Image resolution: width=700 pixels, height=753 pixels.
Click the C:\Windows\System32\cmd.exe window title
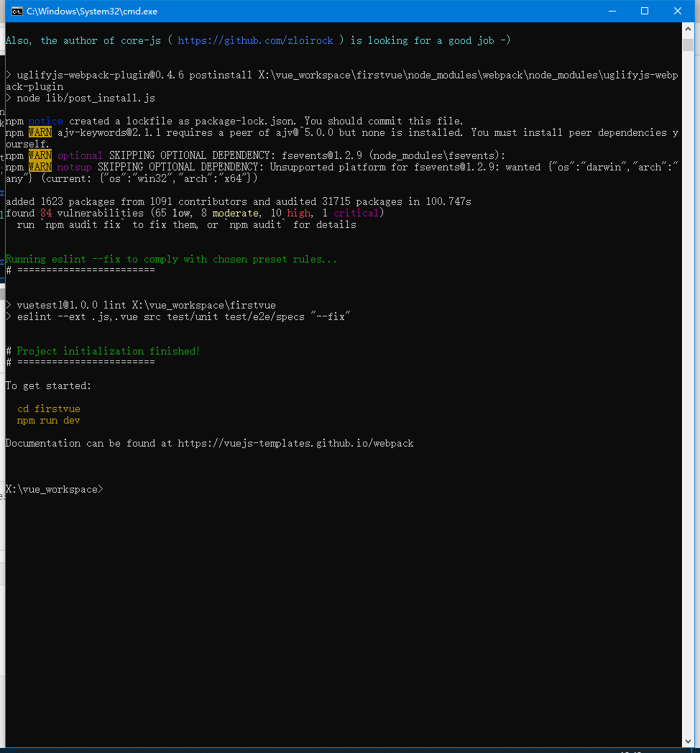[92, 11]
